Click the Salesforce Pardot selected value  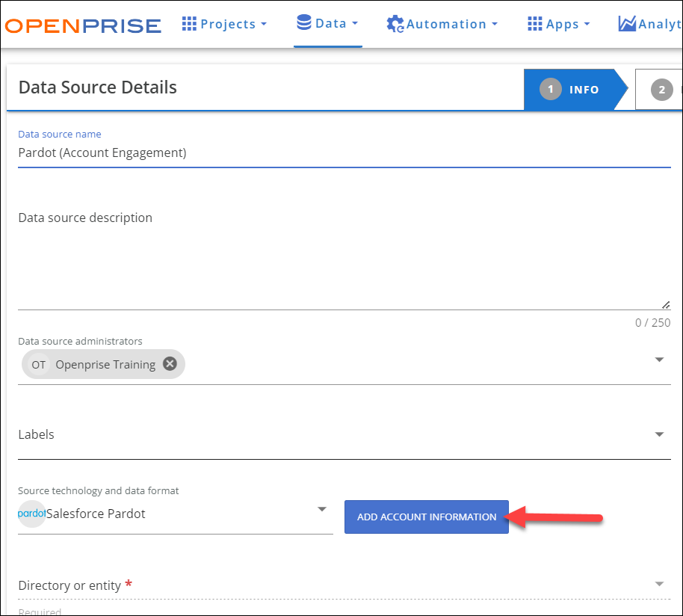pyautogui.click(x=96, y=514)
